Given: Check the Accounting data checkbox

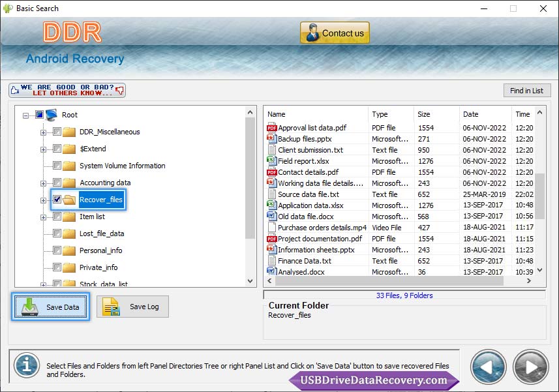Looking at the screenshot, I should tap(57, 182).
